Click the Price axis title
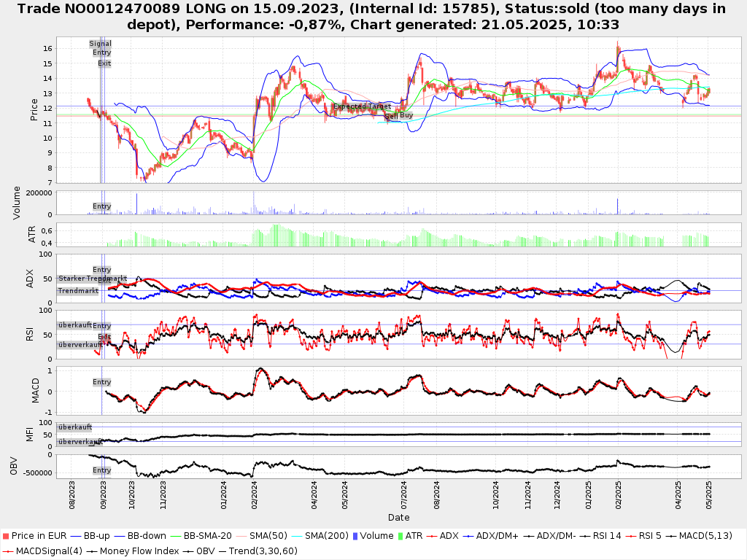The width and height of the screenshot is (747, 560). [x=34, y=109]
